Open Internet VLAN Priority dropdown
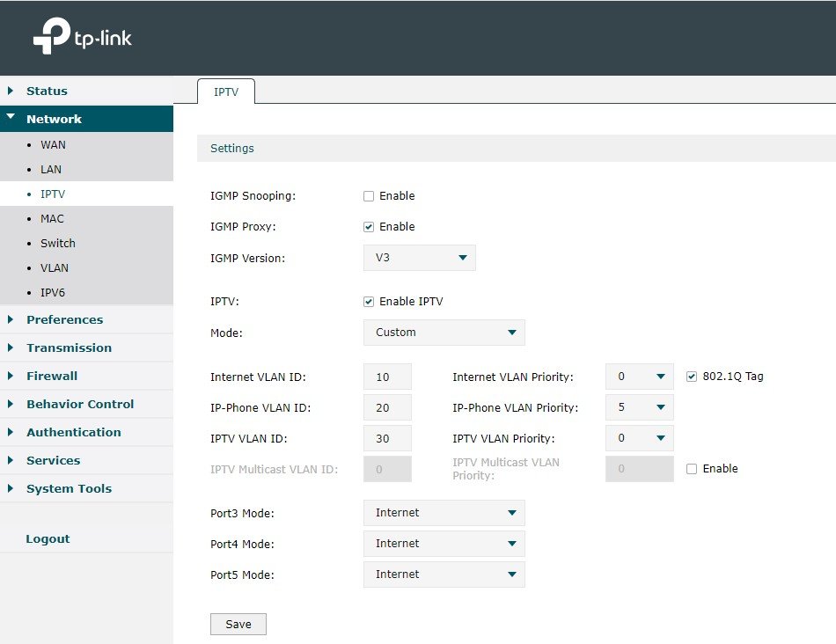836x644 pixels. tap(639, 377)
